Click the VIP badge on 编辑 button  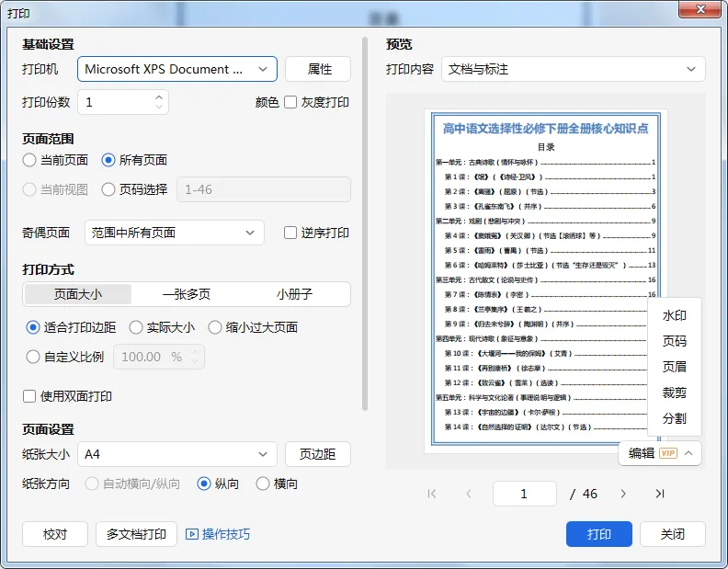[668, 453]
